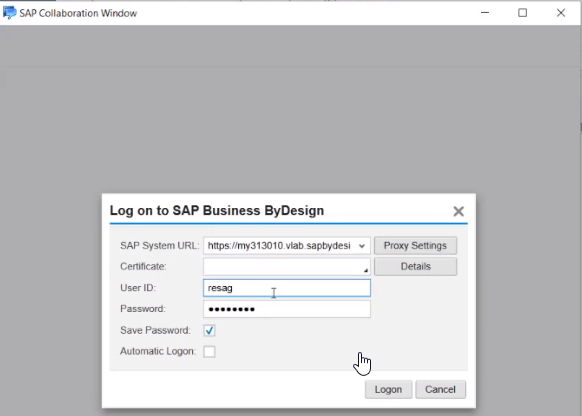Screen dimensions: 582x416
Task: Click the "Save Password:" label
Action: (x=155, y=330)
